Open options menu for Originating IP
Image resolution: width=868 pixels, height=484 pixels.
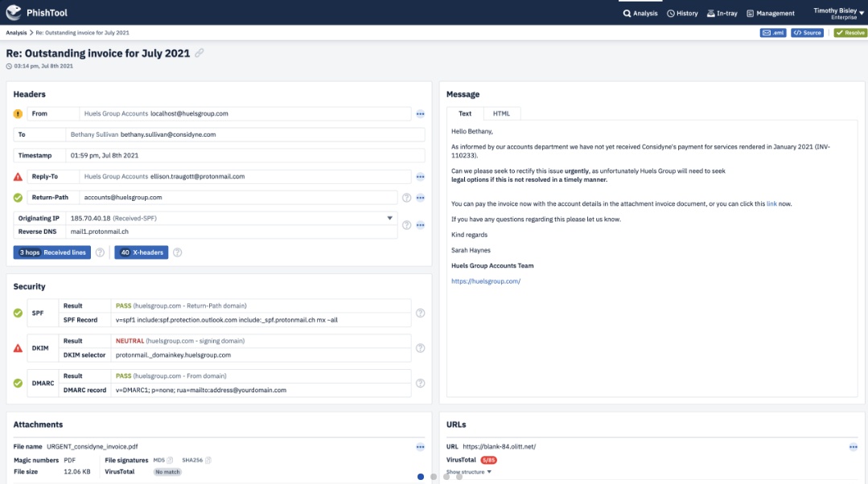pyautogui.click(x=420, y=225)
